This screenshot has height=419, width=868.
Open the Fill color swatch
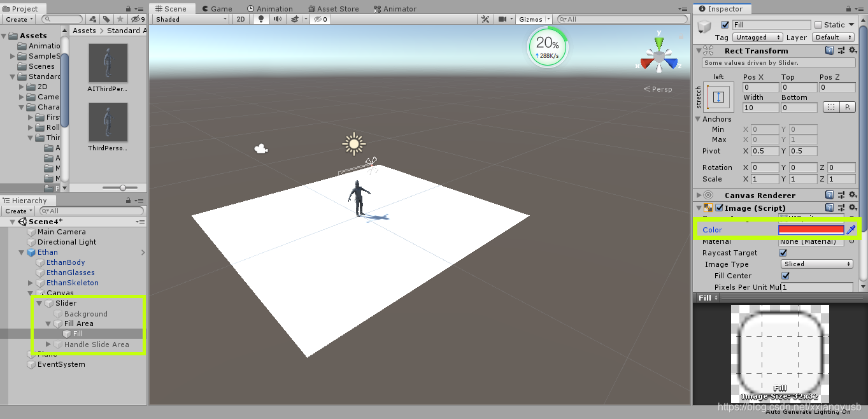pyautogui.click(x=811, y=230)
